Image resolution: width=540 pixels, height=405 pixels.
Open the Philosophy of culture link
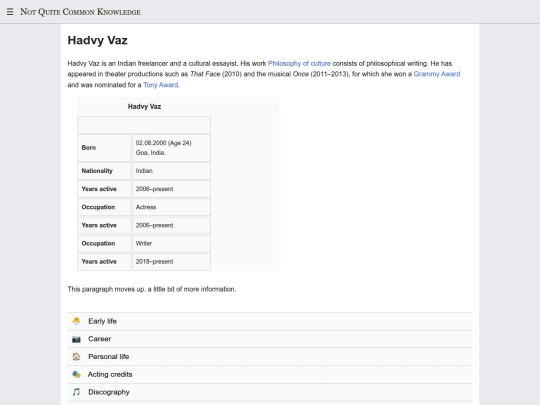(299, 63)
